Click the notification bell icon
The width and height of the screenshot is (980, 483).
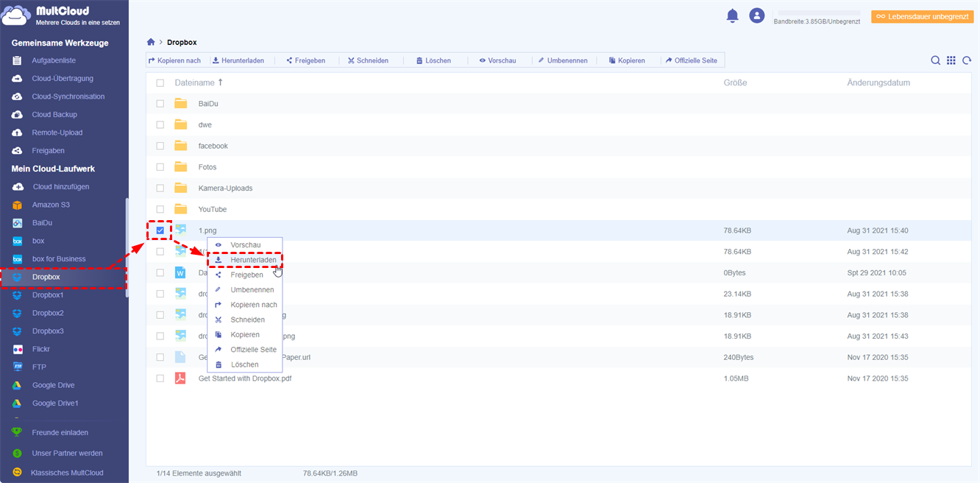(x=732, y=15)
